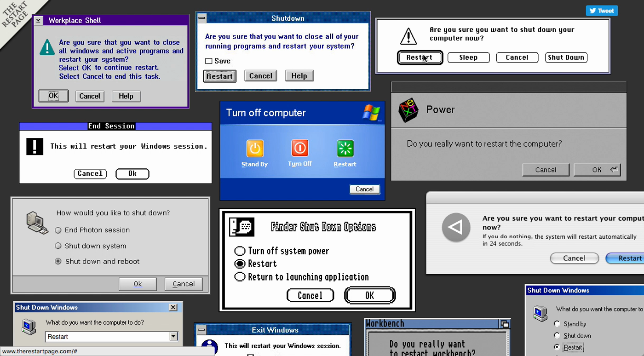Select Stand by radio in Shut Down Windows
The width and height of the screenshot is (644, 356).
pyautogui.click(x=557, y=324)
